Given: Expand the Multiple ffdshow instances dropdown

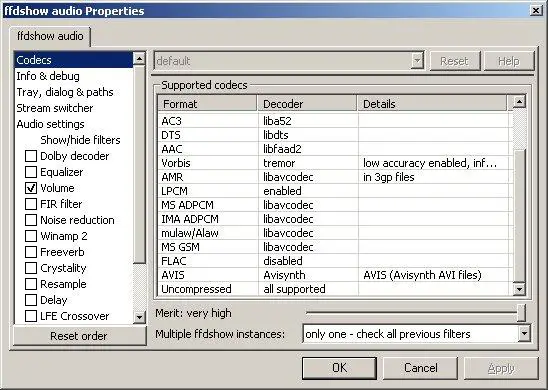Looking at the screenshot, I should [x=524, y=334].
